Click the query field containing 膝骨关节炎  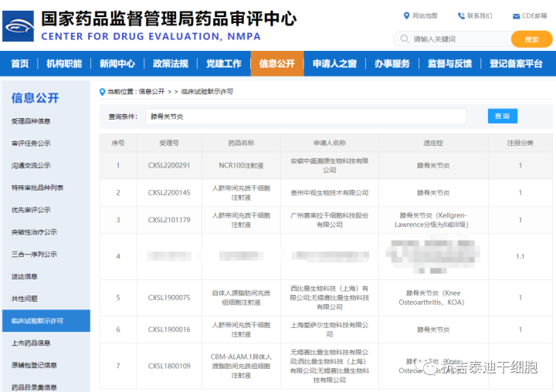(306, 117)
